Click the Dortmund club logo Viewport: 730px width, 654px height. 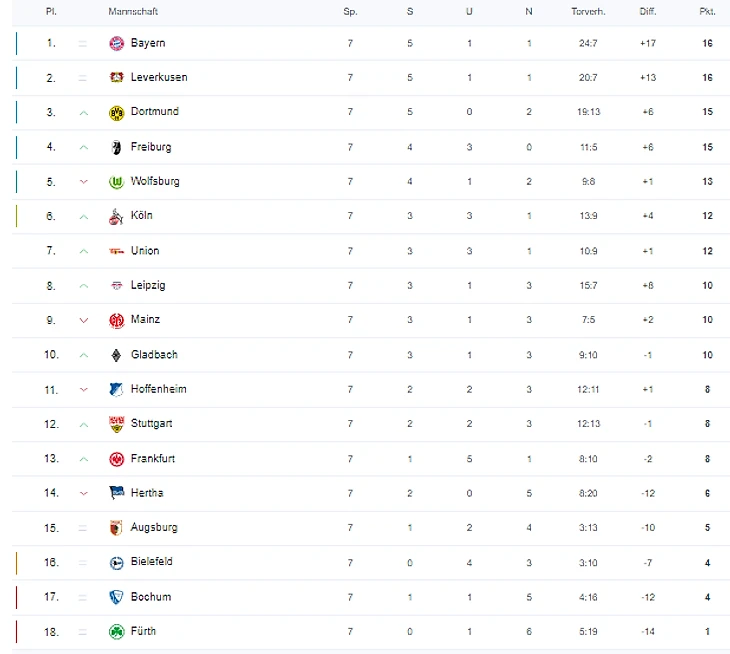click(115, 112)
